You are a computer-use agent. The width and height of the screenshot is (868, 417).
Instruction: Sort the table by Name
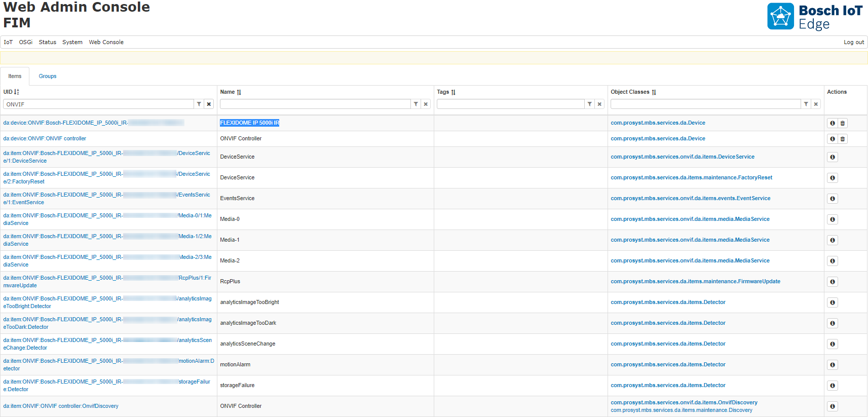click(x=239, y=92)
